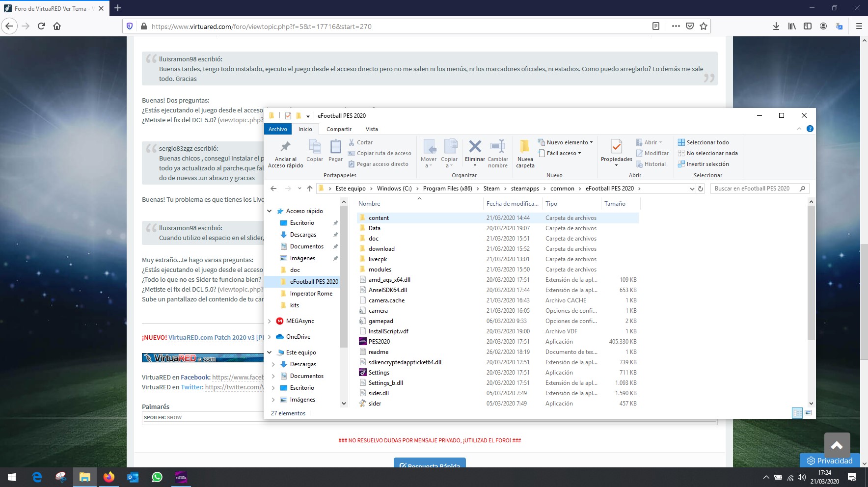This screenshot has height=487, width=868.
Task: Click Firefox home button
Action: point(57,26)
